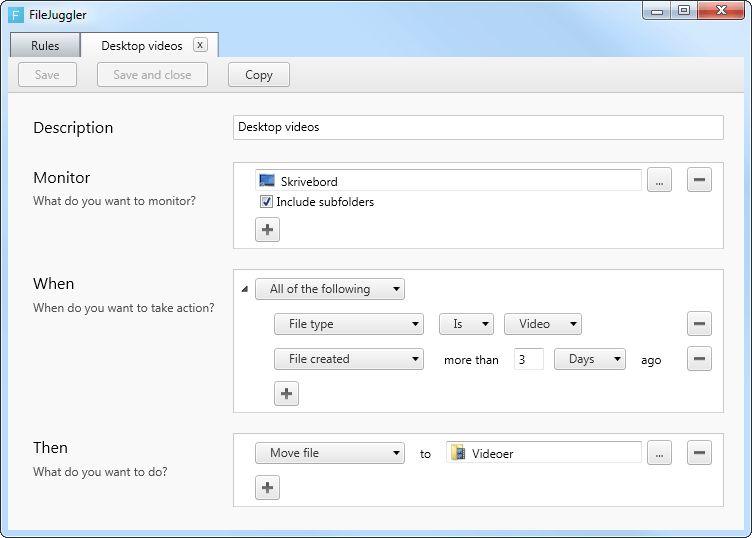752x538 pixels.
Task: Click the Description text field
Action: click(x=478, y=128)
